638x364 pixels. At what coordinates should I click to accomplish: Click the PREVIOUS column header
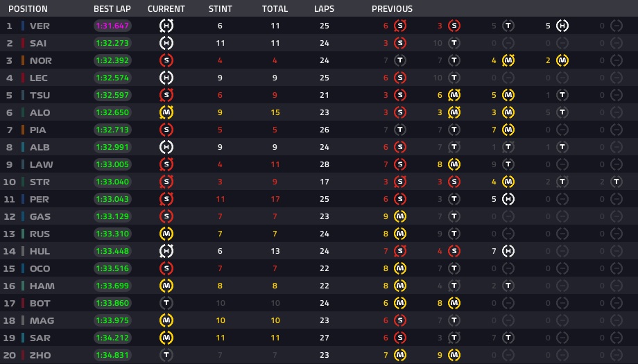tap(392, 8)
